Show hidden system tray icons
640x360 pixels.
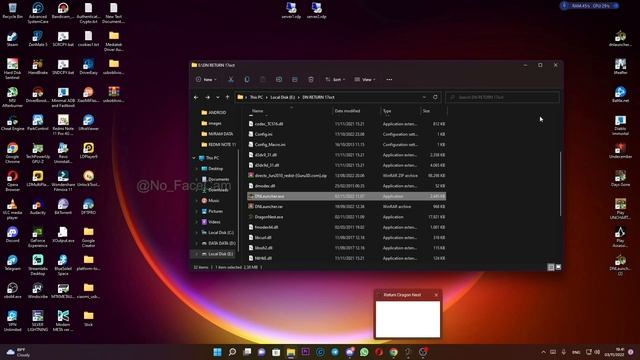(x=543, y=352)
